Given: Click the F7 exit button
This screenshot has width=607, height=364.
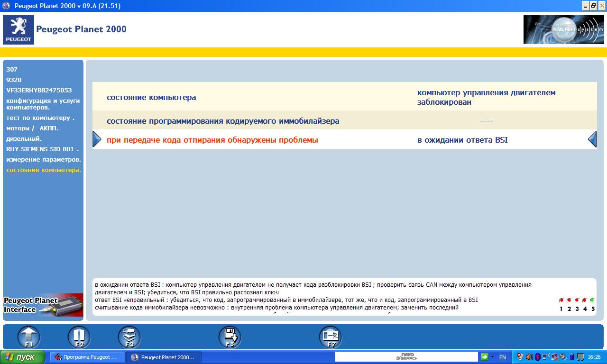Looking at the screenshot, I should pyautogui.click(x=330, y=337).
